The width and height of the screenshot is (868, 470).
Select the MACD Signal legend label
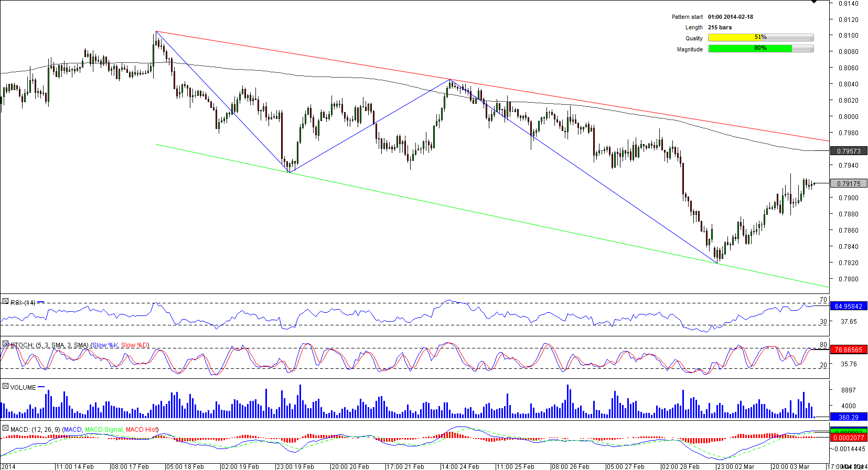pyautogui.click(x=104, y=430)
